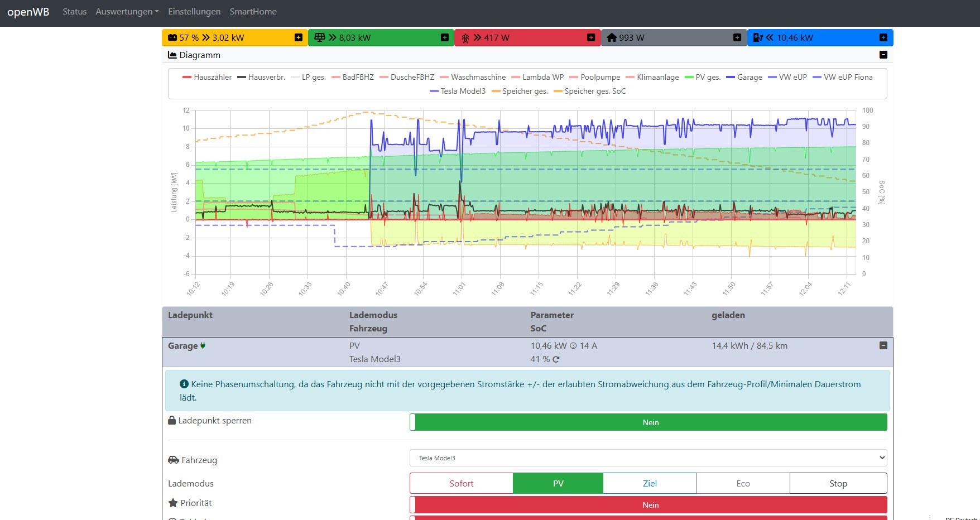Click the chart icon beside Diagramm

[x=172, y=55]
